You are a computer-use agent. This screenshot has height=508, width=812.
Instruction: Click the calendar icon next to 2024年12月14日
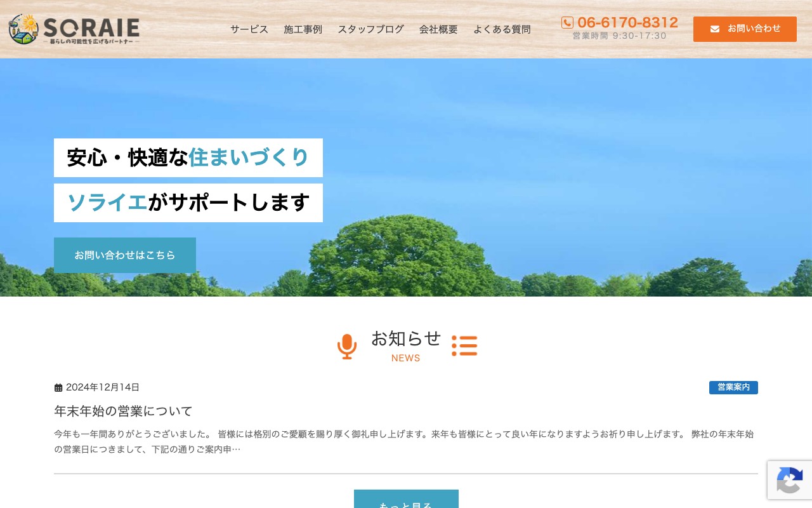pyautogui.click(x=58, y=387)
